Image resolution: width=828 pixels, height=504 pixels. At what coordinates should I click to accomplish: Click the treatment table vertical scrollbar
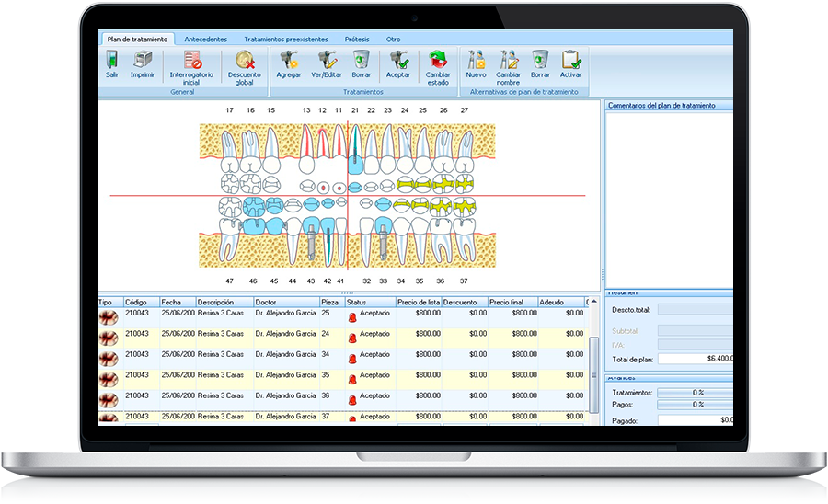(x=593, y=361)
